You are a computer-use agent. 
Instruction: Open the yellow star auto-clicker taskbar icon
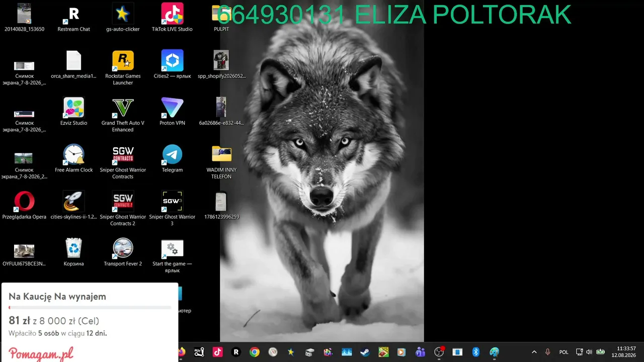[x=291, y=352]
